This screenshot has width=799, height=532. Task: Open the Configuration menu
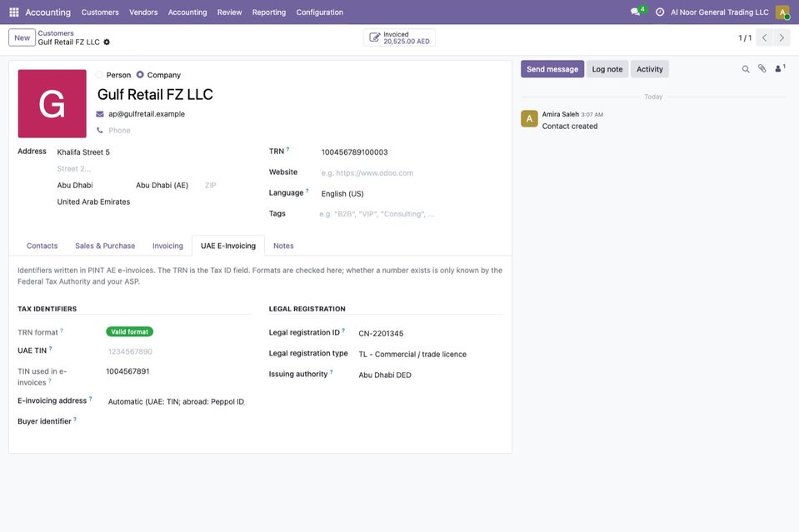pyautogui.click(x=319, y=12)
